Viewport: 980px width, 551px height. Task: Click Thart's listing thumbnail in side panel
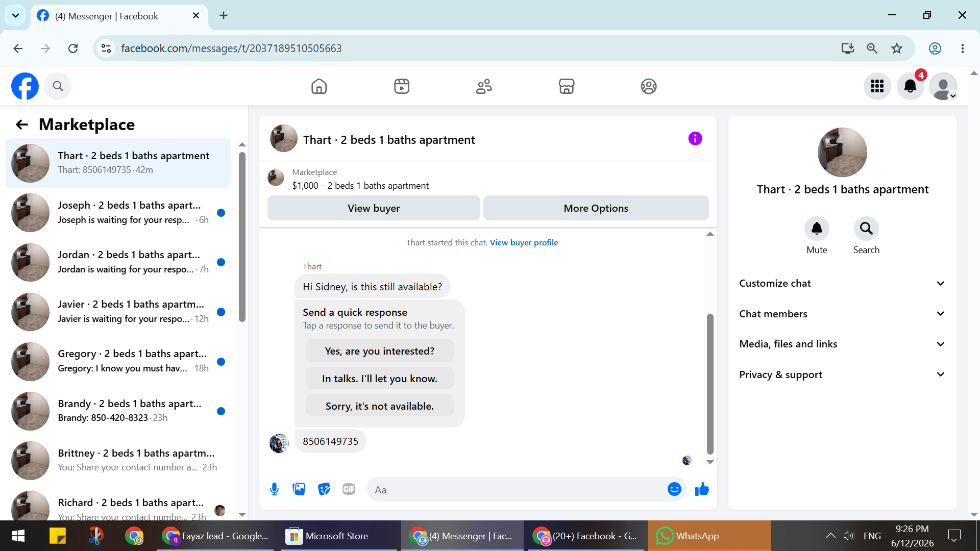(842, 153)
